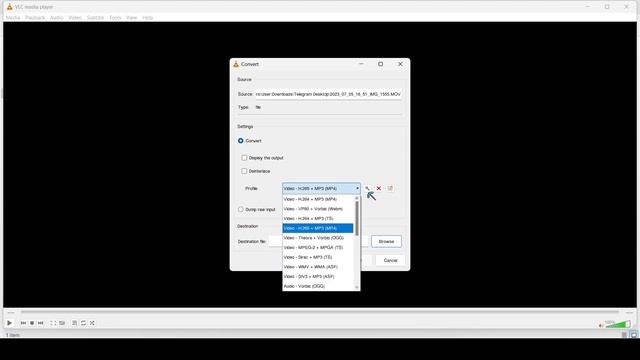The width and height of the screenshot is (640, 360).
Task: Open the Video menu
Action: point(75,18)
